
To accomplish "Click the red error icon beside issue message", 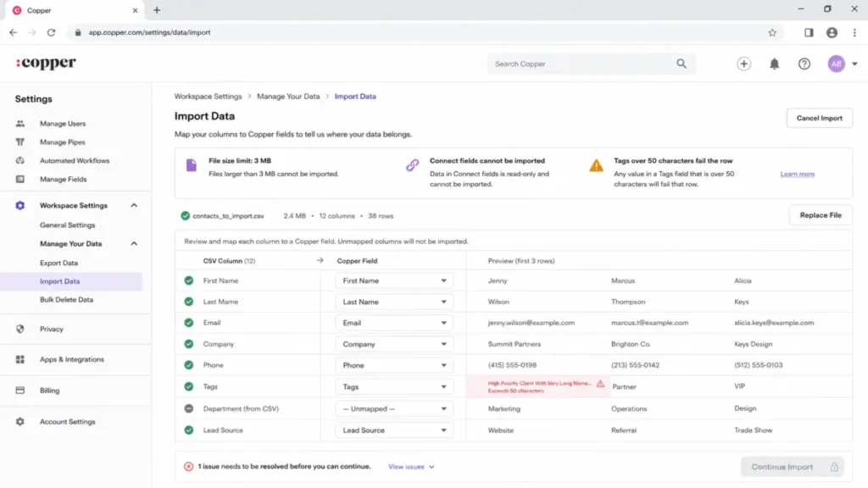I will (188, 467).
